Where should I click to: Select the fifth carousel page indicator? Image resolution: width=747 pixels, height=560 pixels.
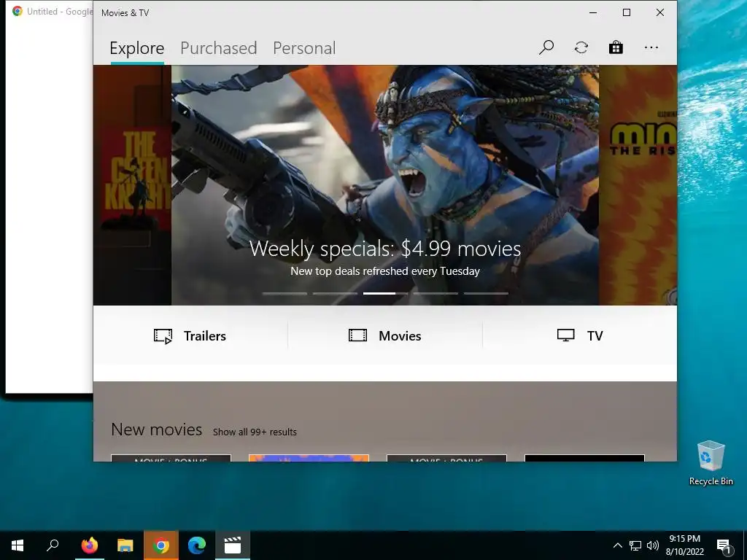click(x=486, y=293)
